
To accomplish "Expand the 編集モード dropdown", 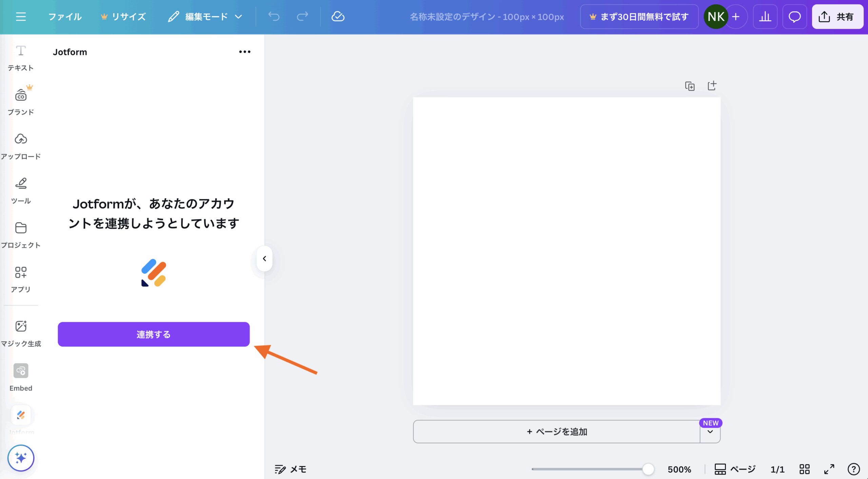I will pyautogui.click(x=205, y=17).
